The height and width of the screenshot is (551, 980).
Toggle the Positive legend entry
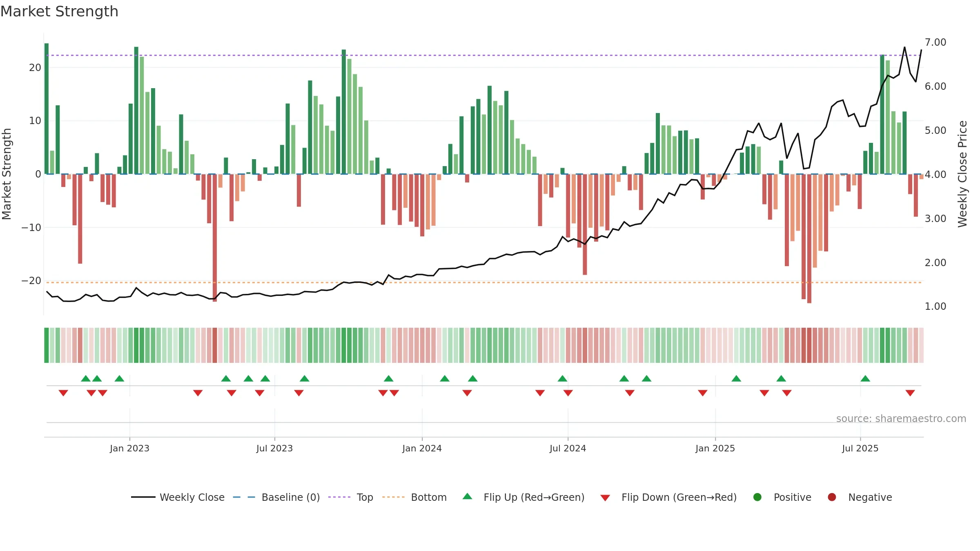[x=782, y=497]
